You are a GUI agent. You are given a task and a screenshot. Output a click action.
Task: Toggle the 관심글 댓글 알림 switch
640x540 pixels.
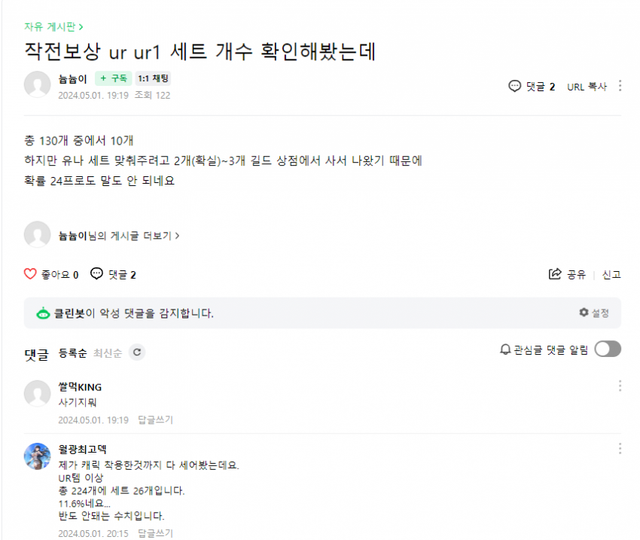[x=607, y=349]
